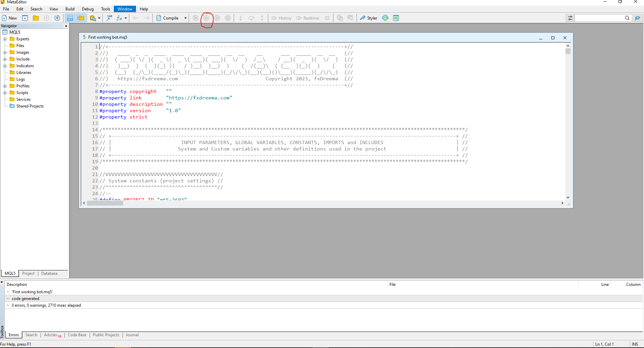644x348 pixels.
Task: Select the Shared Projects folder
Action: [x=30, y=106]
